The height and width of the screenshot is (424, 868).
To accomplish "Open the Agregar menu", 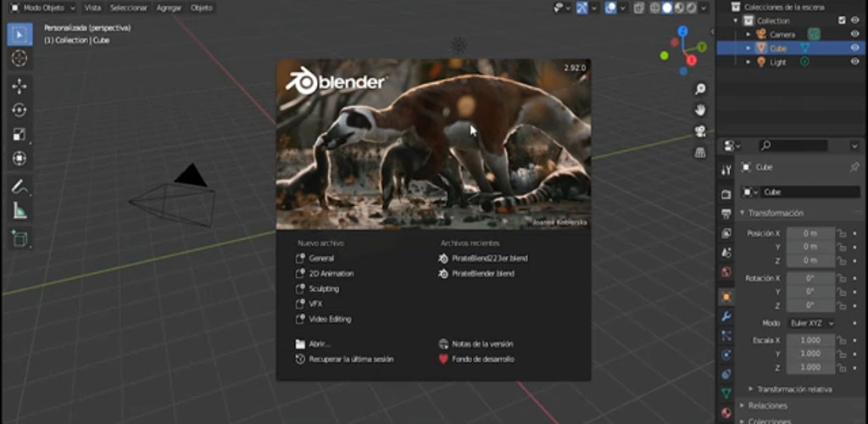I will (169, 8).
